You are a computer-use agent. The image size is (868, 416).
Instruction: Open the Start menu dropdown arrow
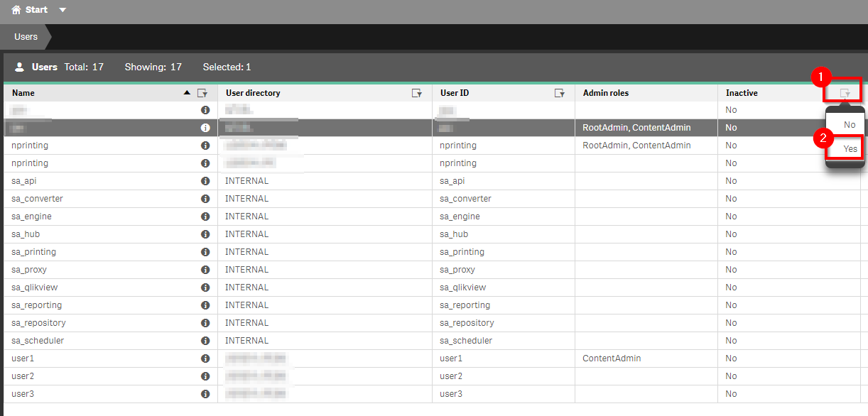(x=62, y=10)
